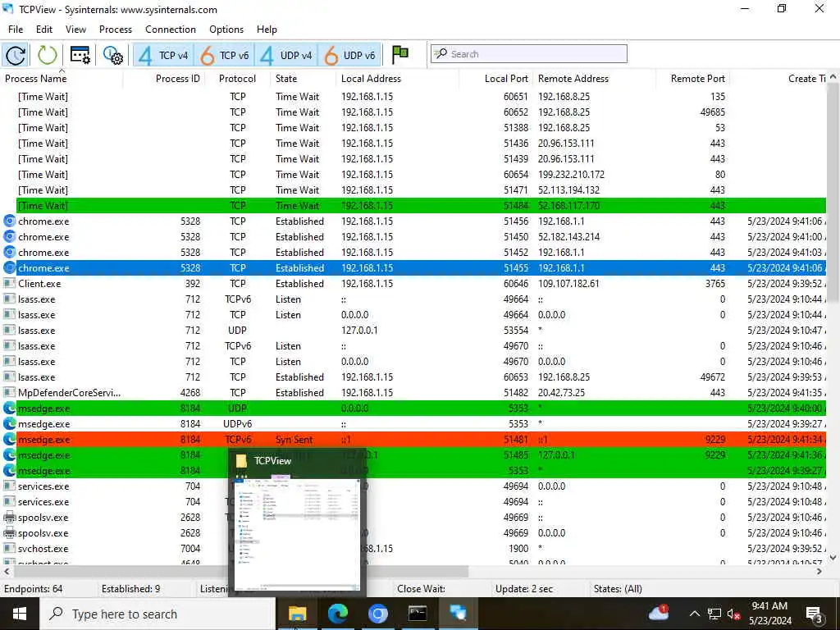Click the horizontal scrollbar left arrow
The image size is (840, 630).
7,572
